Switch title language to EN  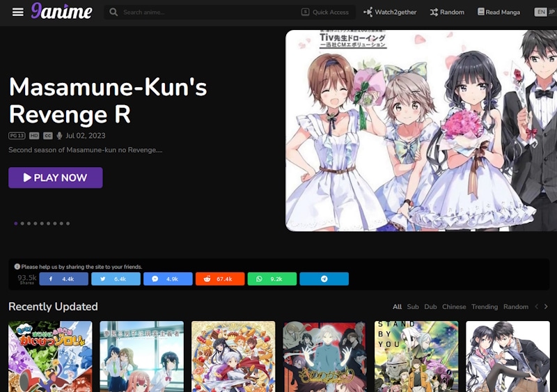click(541, 12)
